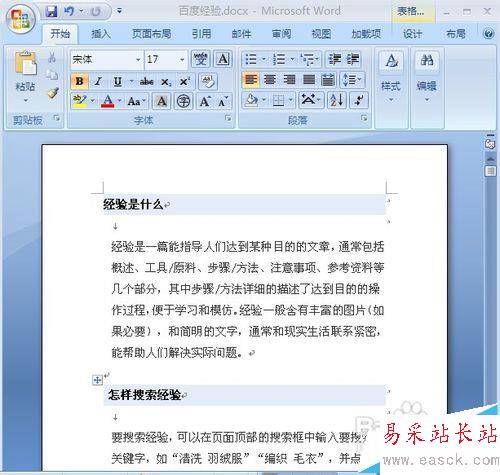Click the enclosed character 字 icon
500x475 pixels.
click(183, 101)
